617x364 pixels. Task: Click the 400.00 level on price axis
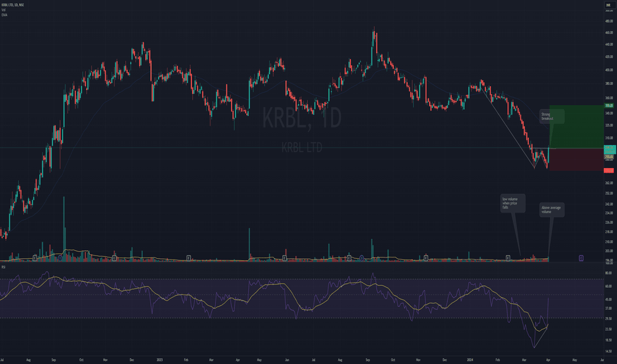pos(609,70)
